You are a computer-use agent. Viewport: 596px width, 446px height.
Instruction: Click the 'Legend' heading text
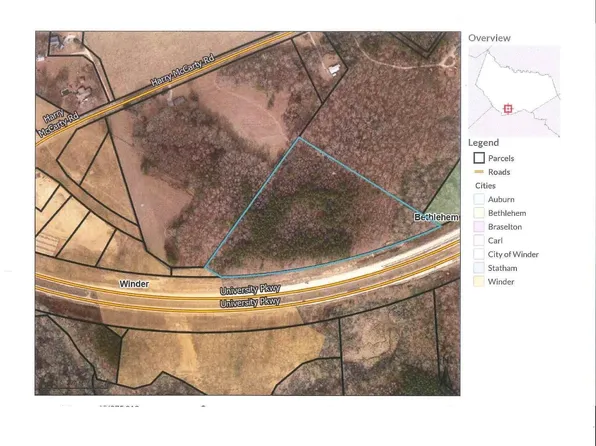pos(483,143)
